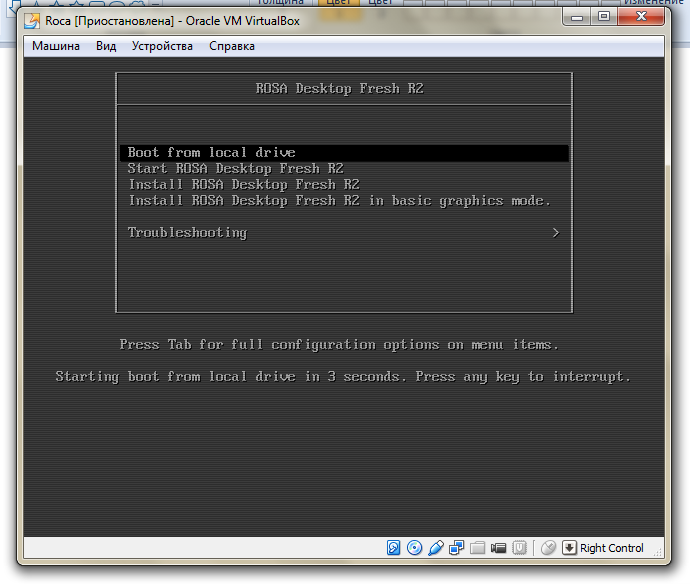The width and height of the screenshot is (690, 584).
Task: Click the VirtualBox window title icon
Action: (x=32, y=21)
